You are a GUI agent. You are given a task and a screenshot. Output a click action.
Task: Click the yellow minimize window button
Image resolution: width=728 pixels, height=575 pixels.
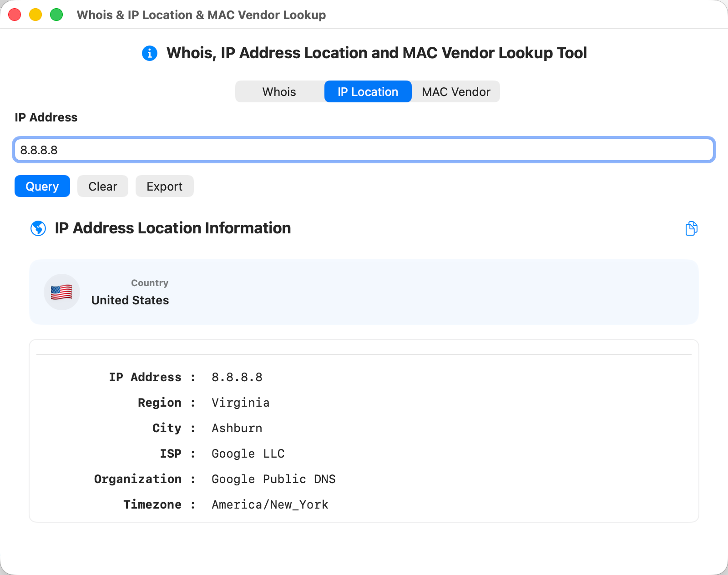tap(35, 15)
